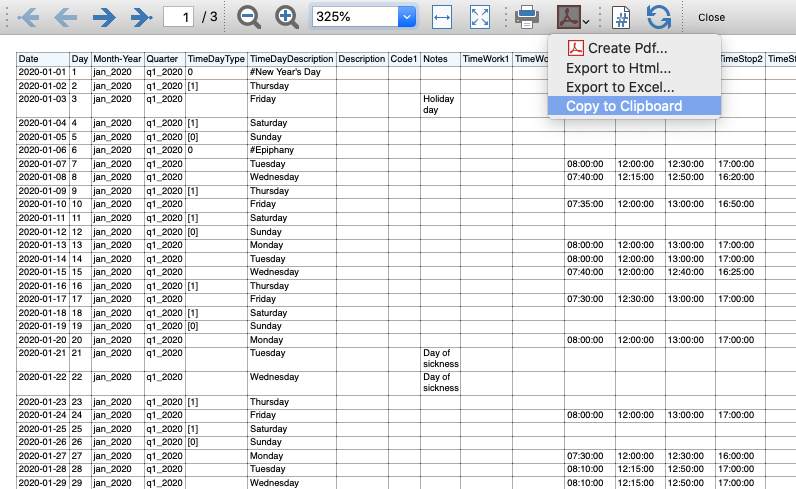Screen dimensions: 796x489
Task: Click Day of sickness note for 2020-01-21
Action: (x=441, y=358)
